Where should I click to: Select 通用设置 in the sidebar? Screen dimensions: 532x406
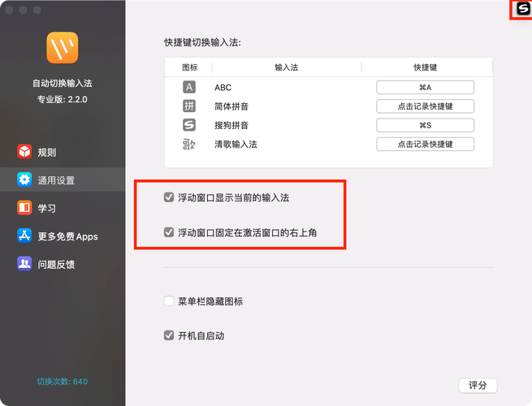63,179
